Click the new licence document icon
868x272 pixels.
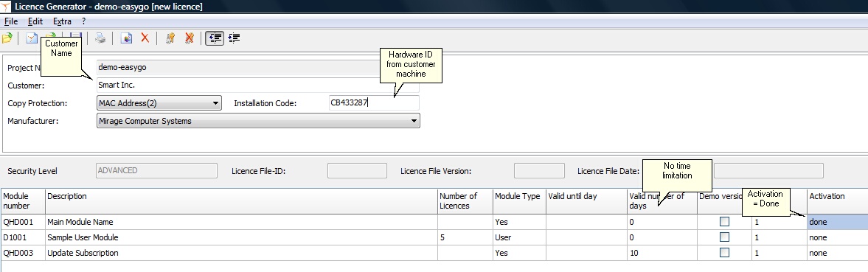pos(32,38)
